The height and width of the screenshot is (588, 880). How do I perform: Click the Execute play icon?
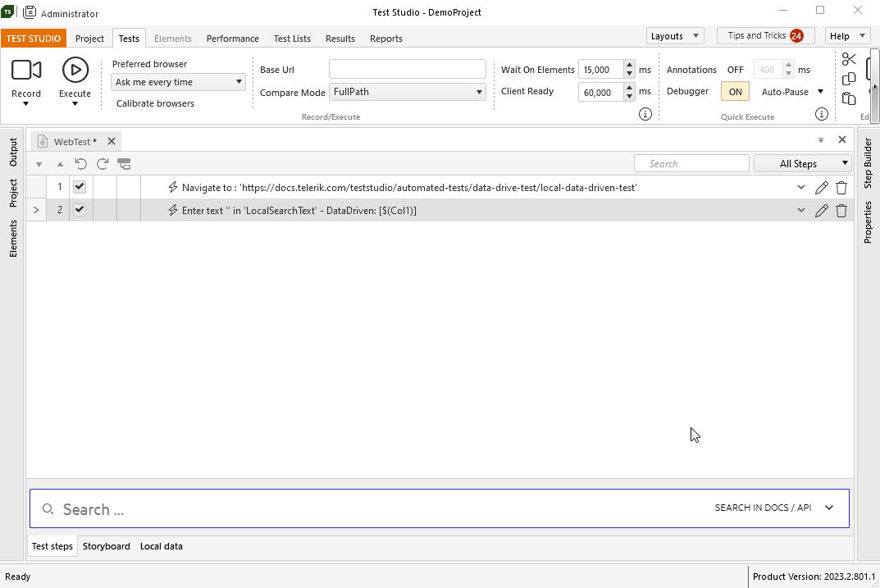click(75, 71)
